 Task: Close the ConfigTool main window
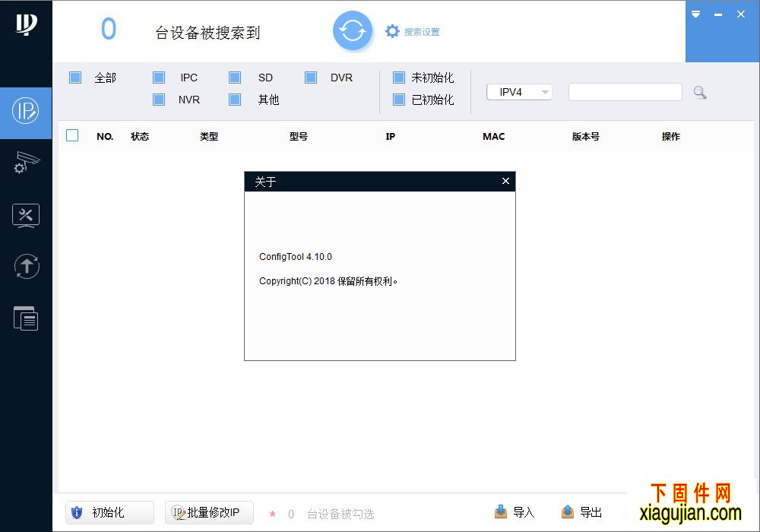[x=740, y=14]
